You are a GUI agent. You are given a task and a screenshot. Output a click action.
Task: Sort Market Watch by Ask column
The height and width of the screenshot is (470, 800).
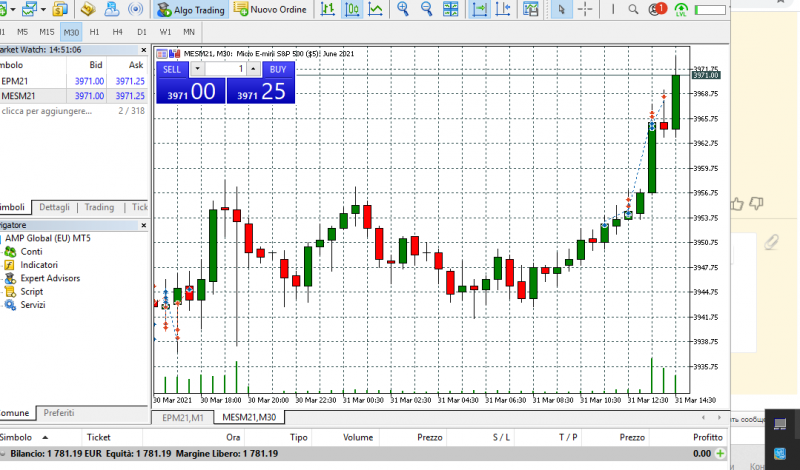pos(128,65)
